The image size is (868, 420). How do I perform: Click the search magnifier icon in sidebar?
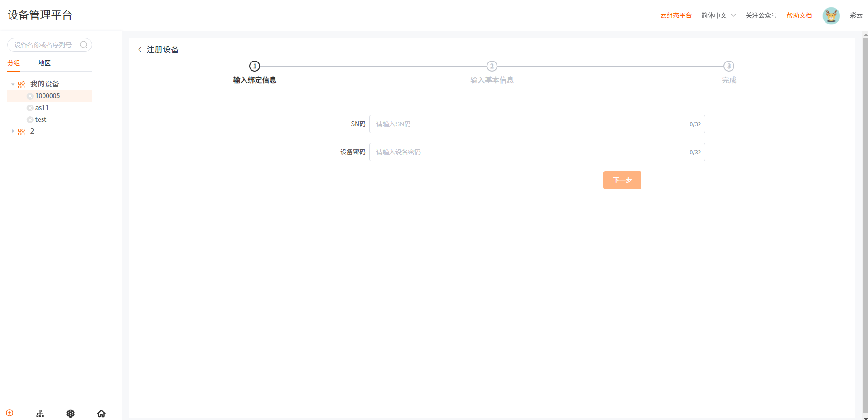click(83, 44)
